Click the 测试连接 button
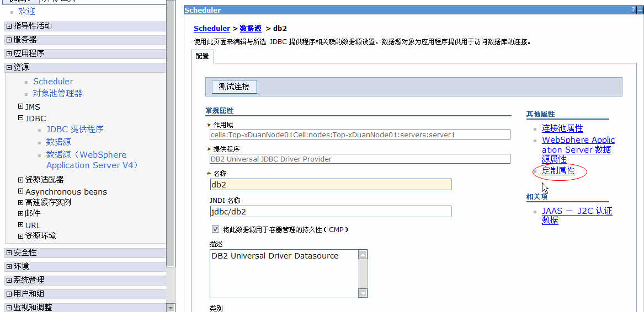Image resolution: width=644 pixels, height=312 pixels. coord(234,87)
